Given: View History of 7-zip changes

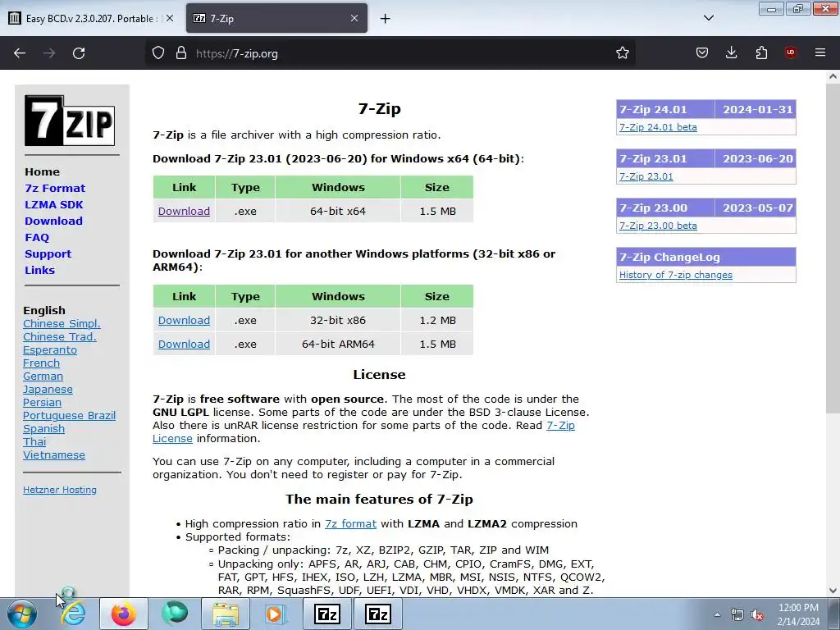Looking at the screenshot, I should coord(676,275).
